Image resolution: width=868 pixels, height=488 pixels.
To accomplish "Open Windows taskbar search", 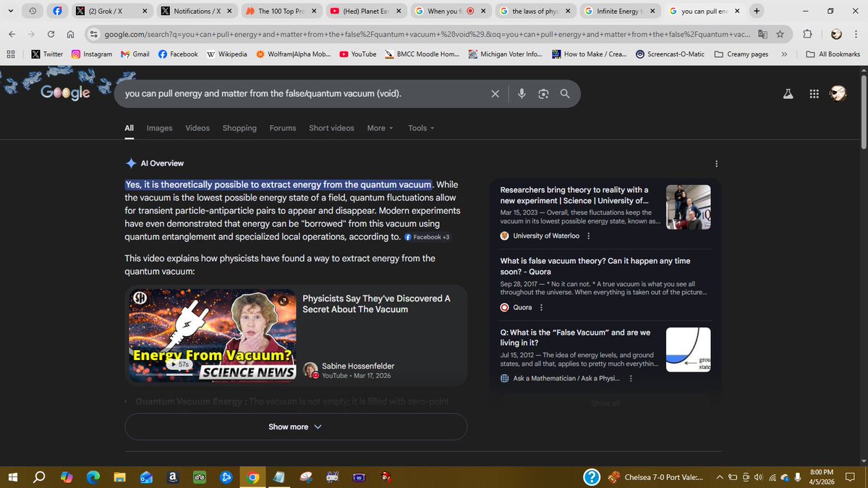I will pos(40,476).
